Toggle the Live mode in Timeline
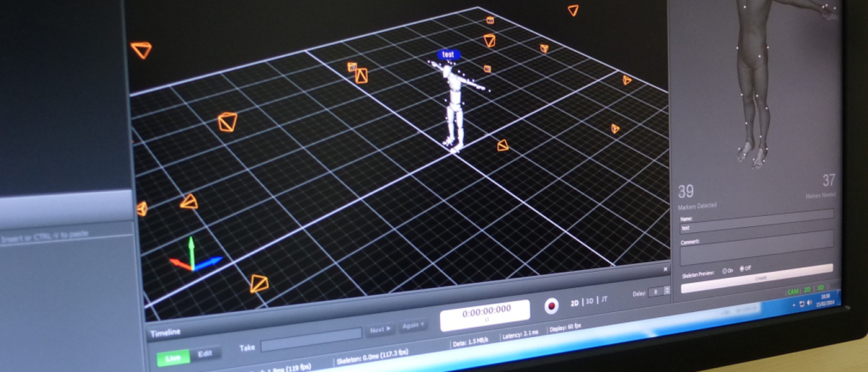This screenshot has height=372, width=868. tap(173, 356)
